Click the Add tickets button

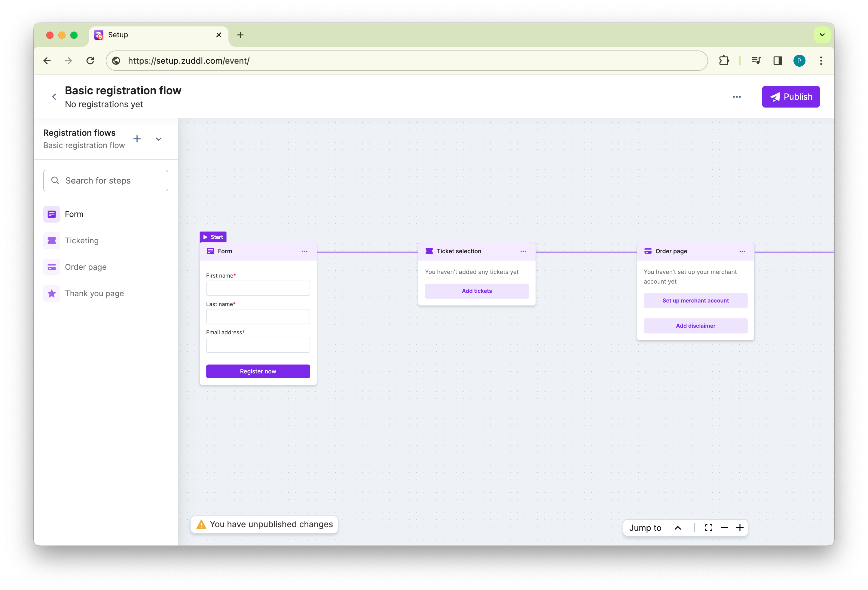tap(477, 291)
